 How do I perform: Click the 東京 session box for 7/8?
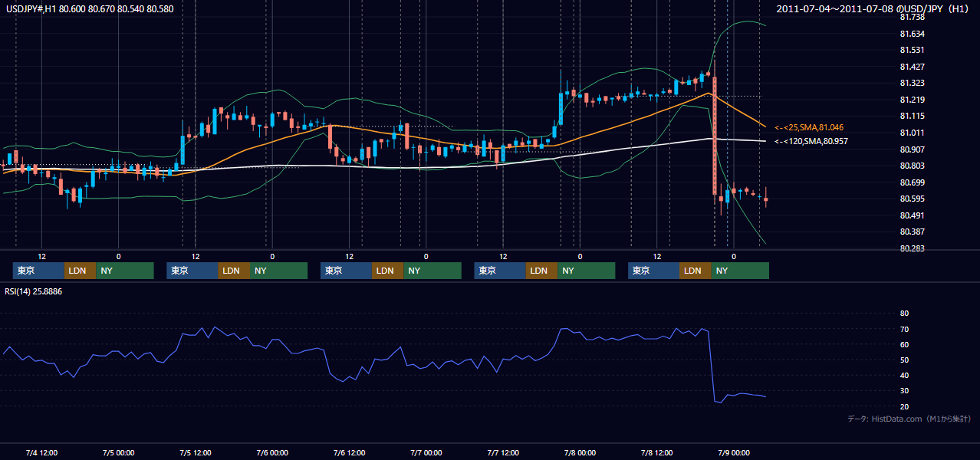pyautogui.click(x=653, y=271)
